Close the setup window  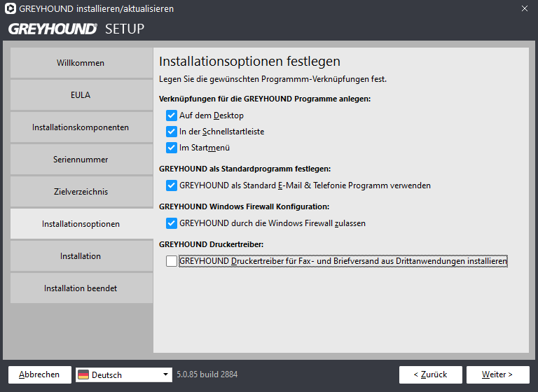[525, 8]
